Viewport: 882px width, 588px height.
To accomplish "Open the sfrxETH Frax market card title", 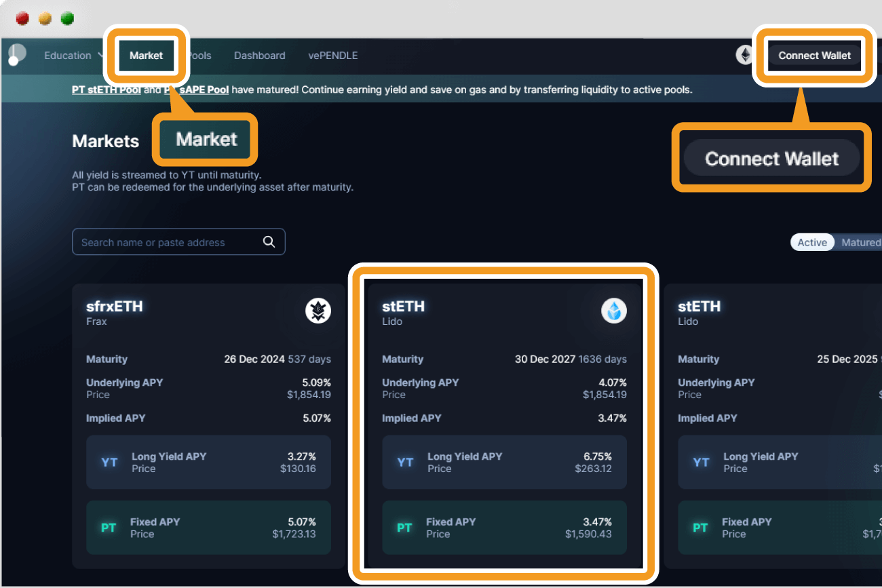I will (x=115, y=307).
